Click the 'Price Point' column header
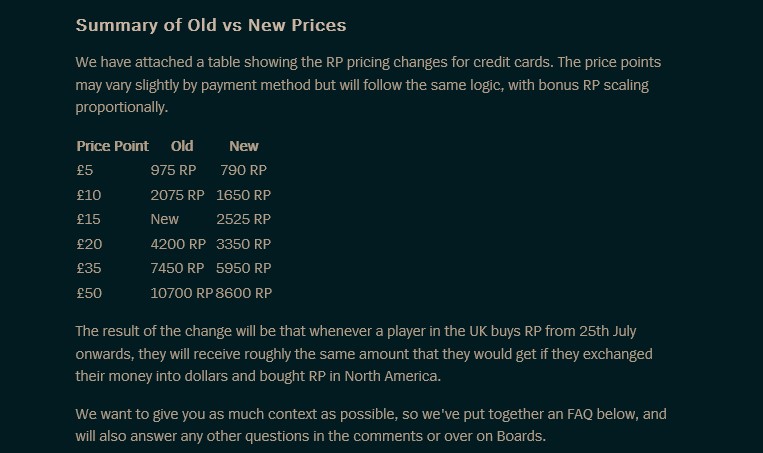The width and height of the screenshot is (763, 453). coord(112,146)
